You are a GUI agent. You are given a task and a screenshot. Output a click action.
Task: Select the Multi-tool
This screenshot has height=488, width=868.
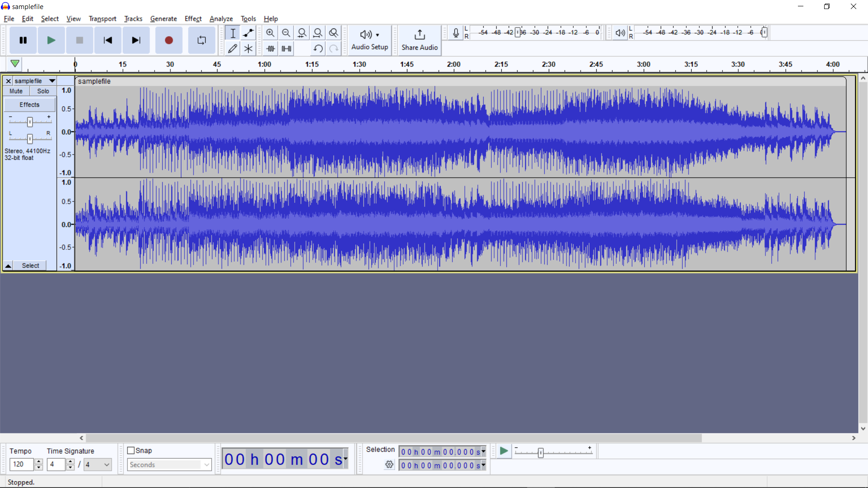248,48
